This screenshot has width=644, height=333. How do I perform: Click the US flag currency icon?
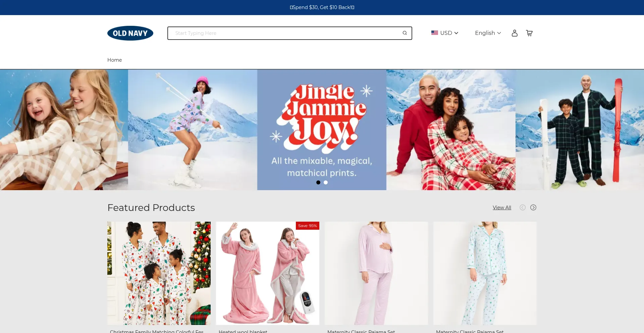click(434, 33)
